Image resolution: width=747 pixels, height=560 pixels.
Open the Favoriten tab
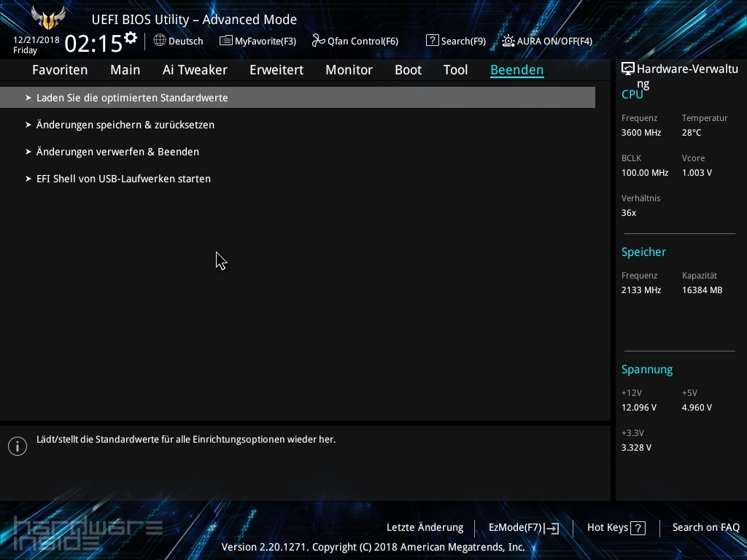pyautogui.click(x=60, y=70)
